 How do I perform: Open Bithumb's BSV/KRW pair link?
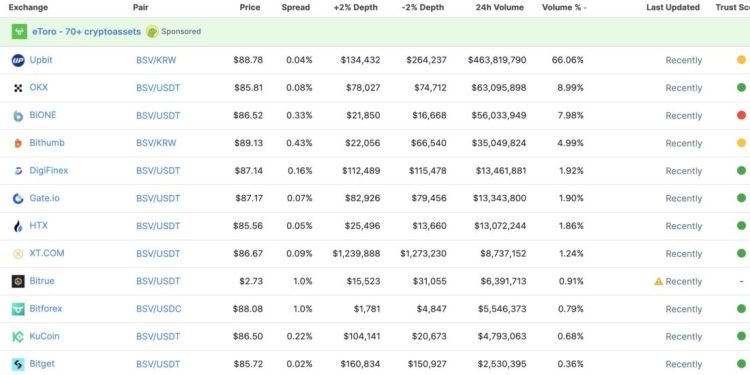click(156, 143)
